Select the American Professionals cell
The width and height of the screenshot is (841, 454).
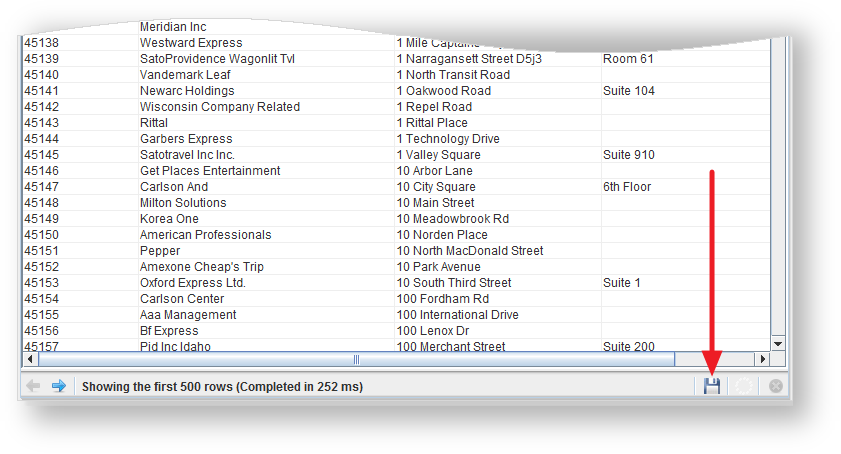(266, 235)
